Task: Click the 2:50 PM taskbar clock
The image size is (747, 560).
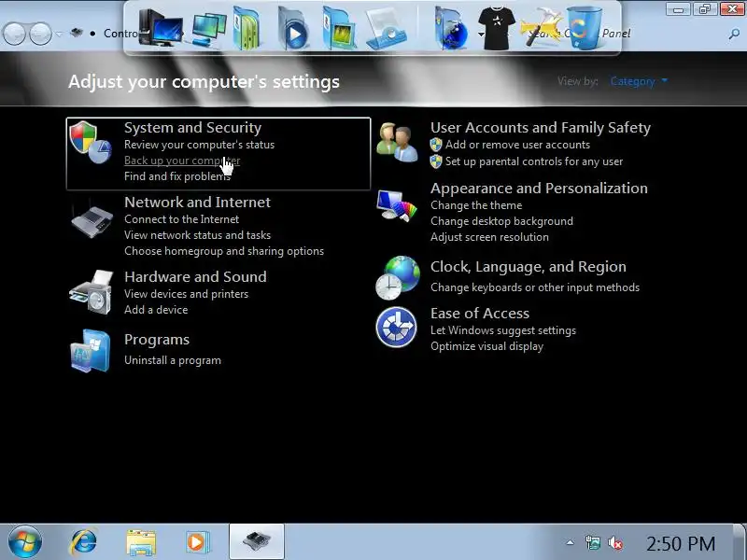Action: [681, 543]
